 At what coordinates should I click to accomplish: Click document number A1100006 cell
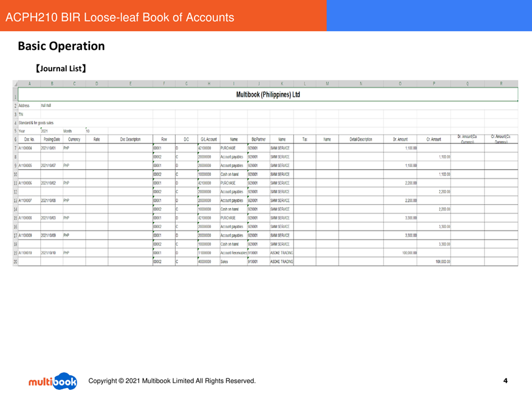(x=29, y=183)
